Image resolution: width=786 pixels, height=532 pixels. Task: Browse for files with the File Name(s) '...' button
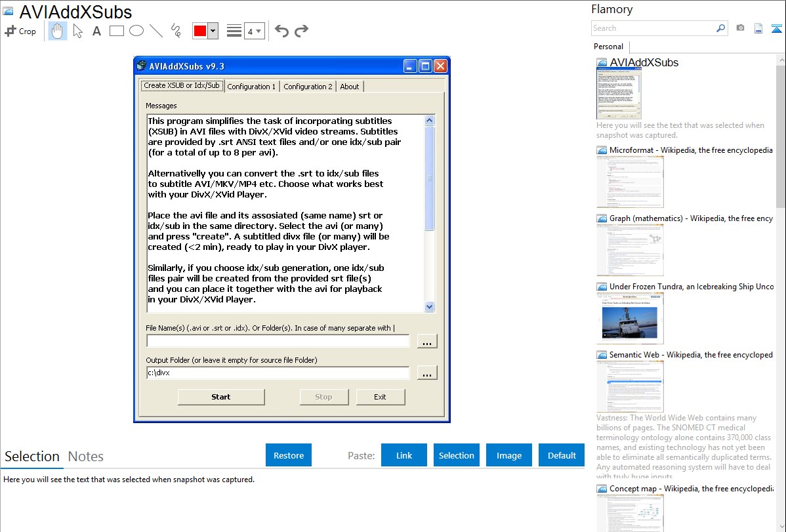point(427,342)
